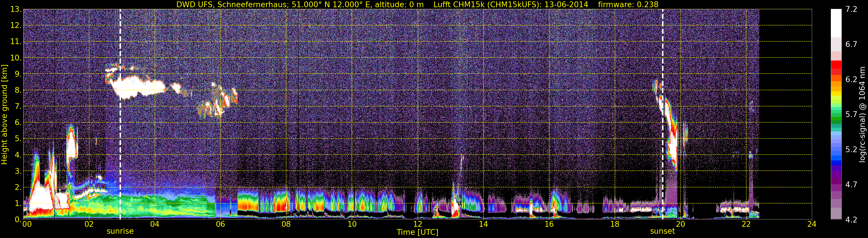Click the white top segment of the colorbar
Viewport: 868px width, 238px height.
click(836, 23)
